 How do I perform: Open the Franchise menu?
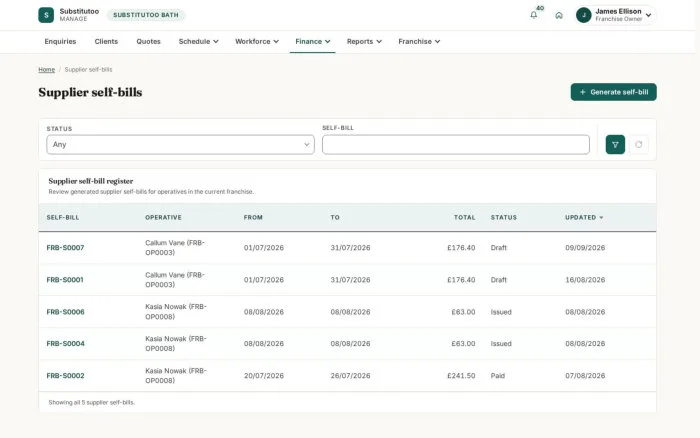419,42
